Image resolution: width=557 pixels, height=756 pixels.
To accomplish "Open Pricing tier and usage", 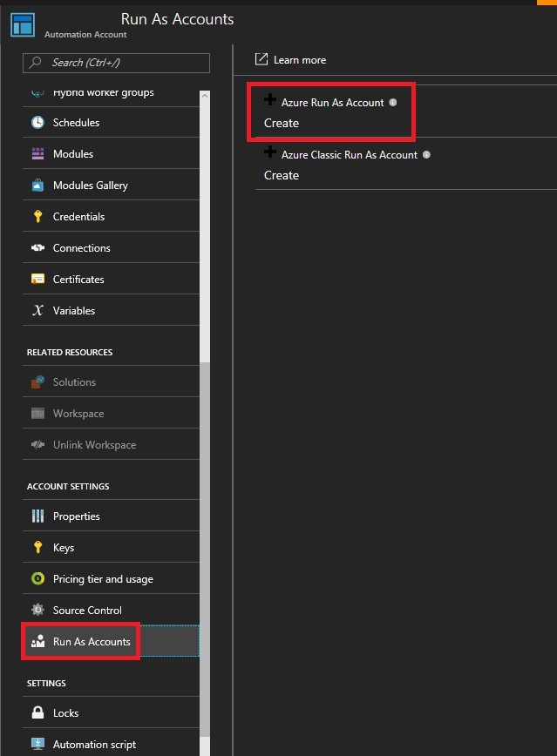I will (111, 578).
